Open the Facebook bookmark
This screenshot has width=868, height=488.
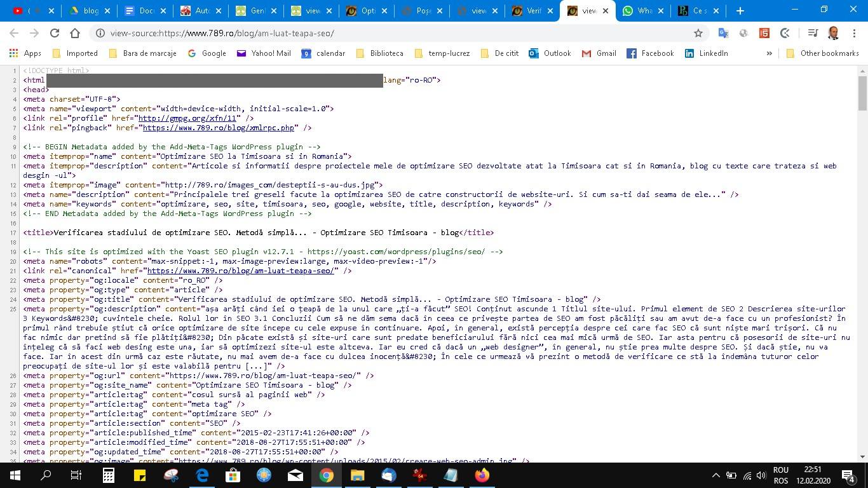[x=650, y=53]
